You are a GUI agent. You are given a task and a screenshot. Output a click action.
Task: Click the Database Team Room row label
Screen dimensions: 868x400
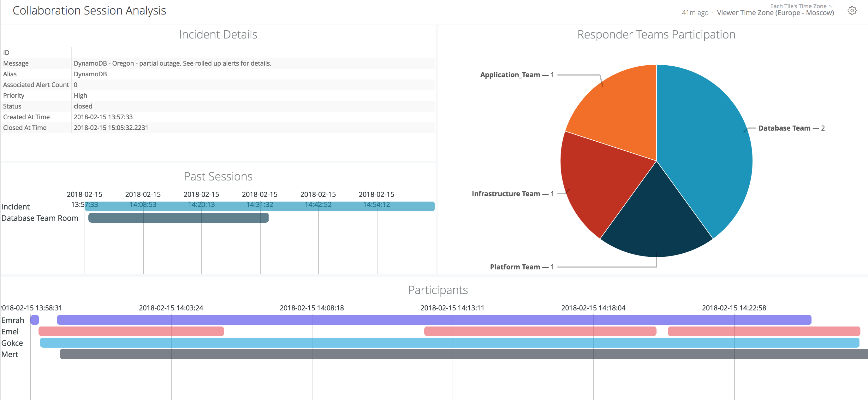pos(40,218)
